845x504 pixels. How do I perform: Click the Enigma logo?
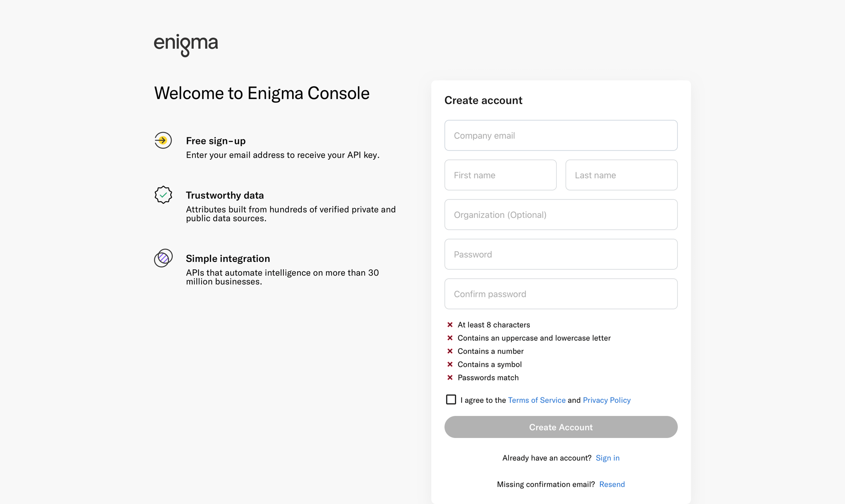[186, 45]
